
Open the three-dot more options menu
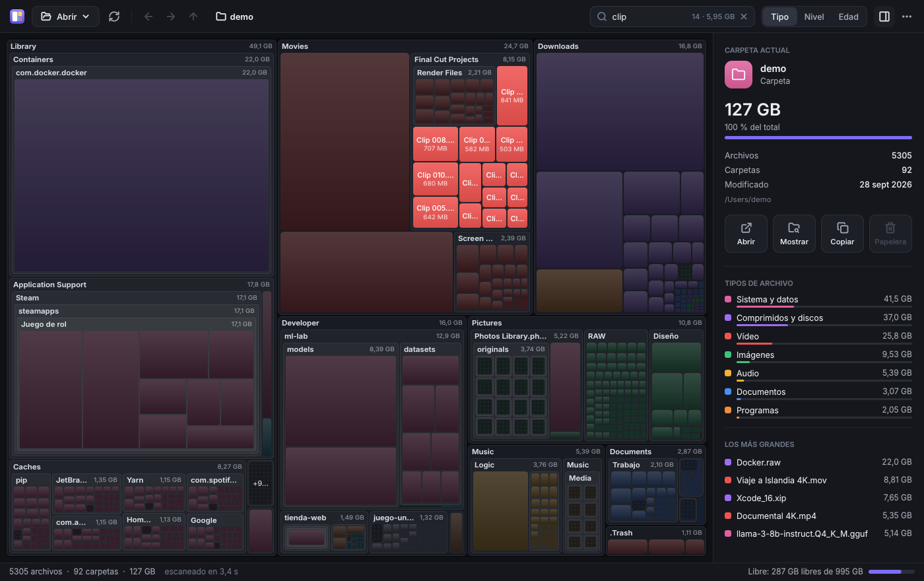coord(907,17)
